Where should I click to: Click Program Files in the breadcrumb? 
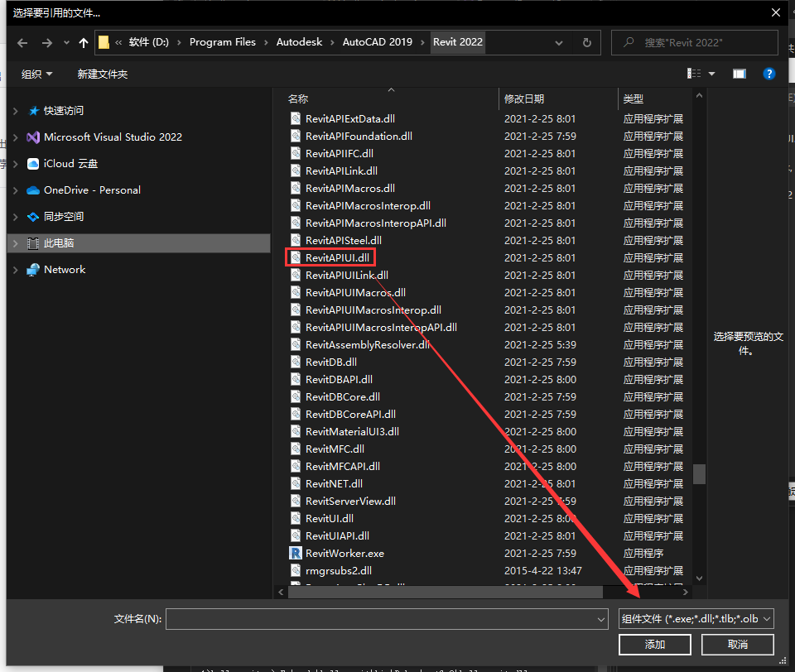[223, 42]
